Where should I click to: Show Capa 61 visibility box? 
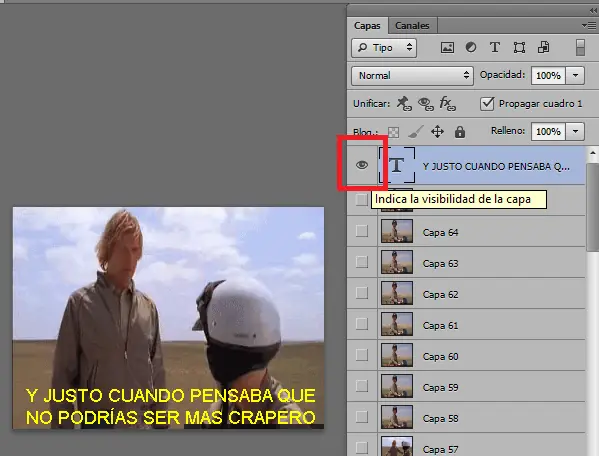tap(361, 324)
